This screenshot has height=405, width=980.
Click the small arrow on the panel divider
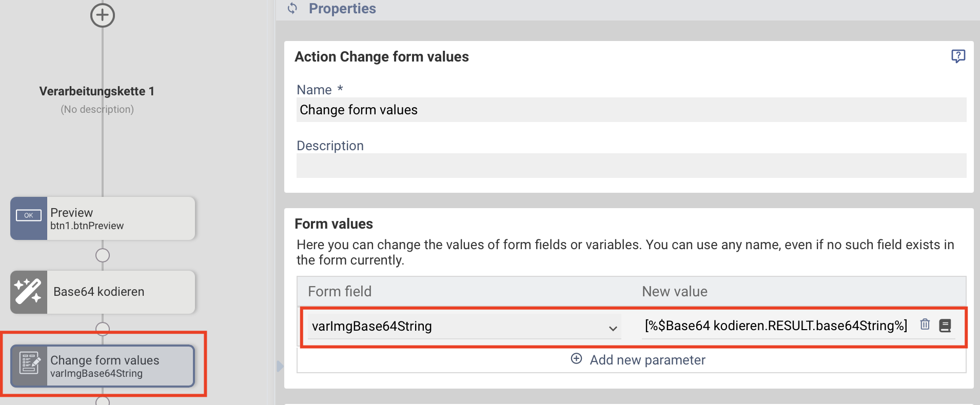280,366
